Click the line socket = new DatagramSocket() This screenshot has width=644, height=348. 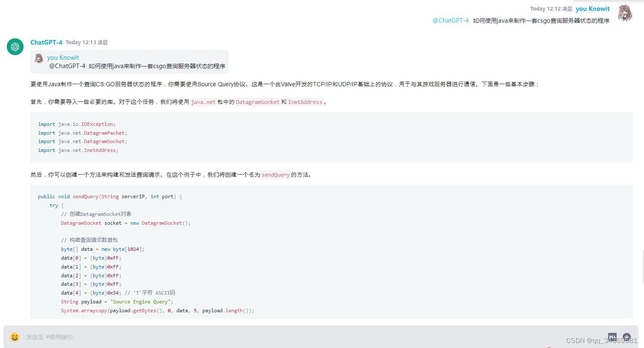coord(126,223)
